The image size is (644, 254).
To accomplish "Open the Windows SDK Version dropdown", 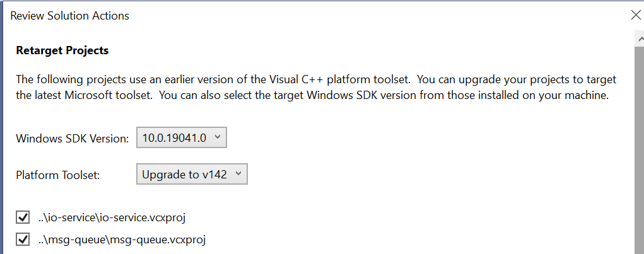I will point(181,137).
